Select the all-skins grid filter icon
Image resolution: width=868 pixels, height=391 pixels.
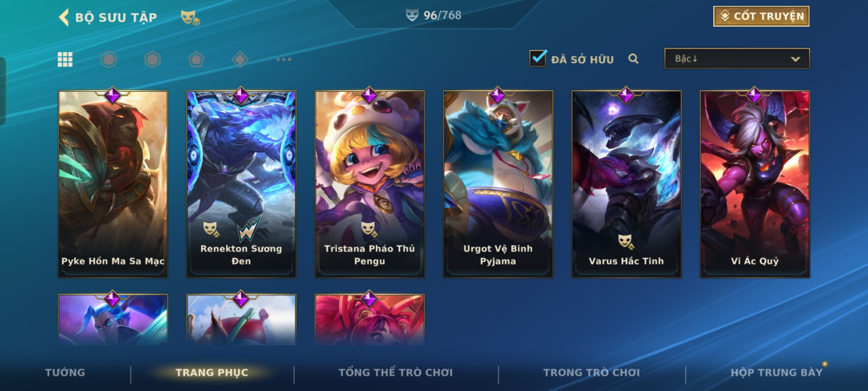coord(65,59)
